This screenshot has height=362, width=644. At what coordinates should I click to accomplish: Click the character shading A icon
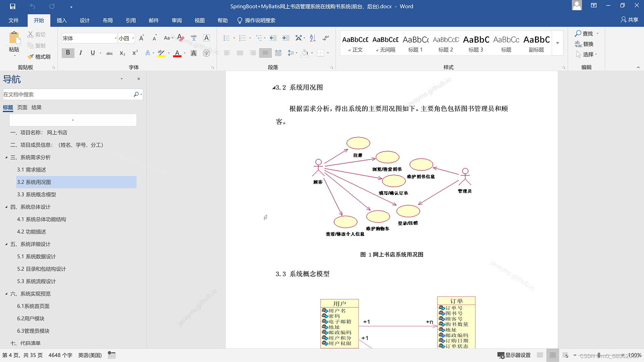pyautogui.click(x=194, y=53)
